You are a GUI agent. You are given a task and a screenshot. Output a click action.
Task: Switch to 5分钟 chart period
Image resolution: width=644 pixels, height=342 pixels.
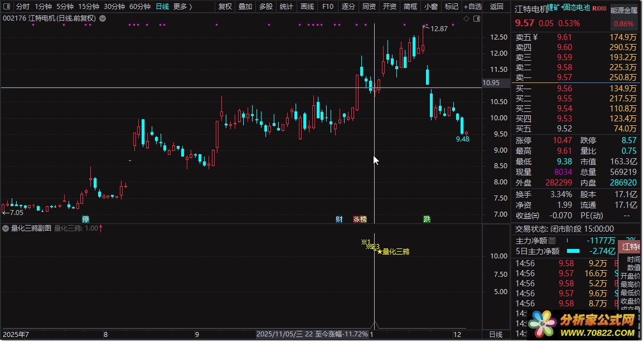tap(65, 7)
